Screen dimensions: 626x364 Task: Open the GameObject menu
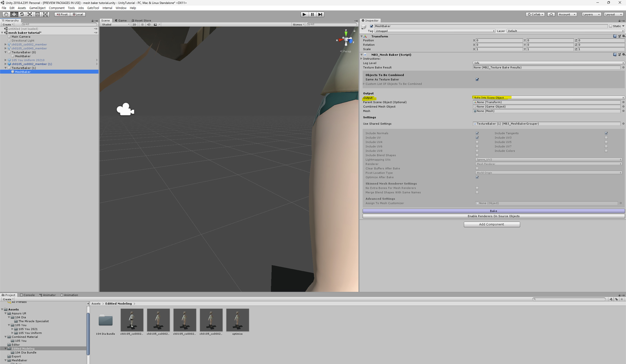pyautogui.click(x=37, y=8)
